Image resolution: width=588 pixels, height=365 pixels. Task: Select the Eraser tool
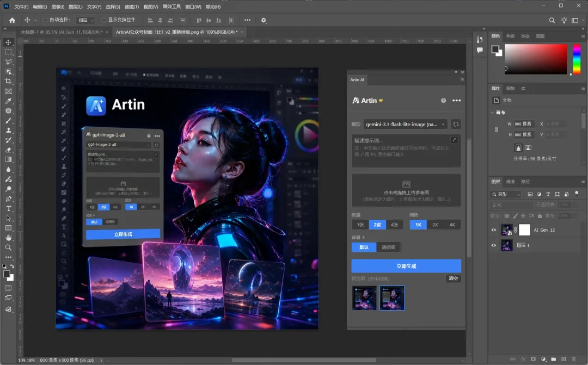pos(8,150)
